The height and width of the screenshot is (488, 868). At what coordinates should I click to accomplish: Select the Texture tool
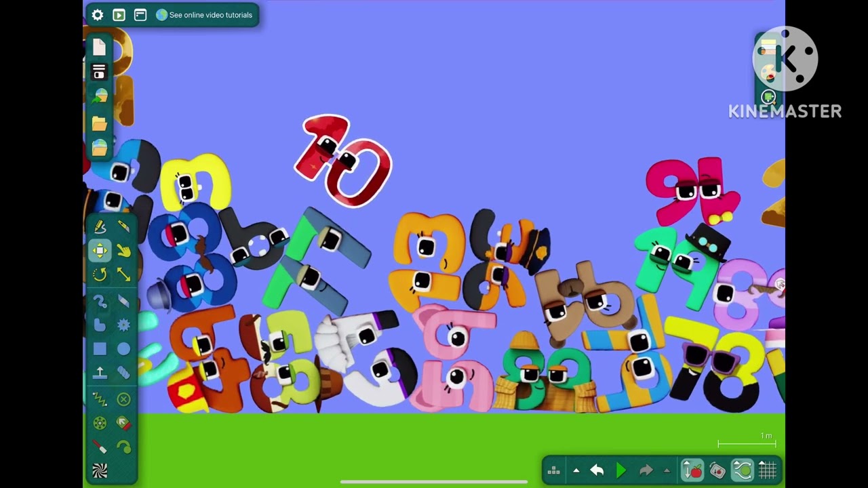coord(100,471)
